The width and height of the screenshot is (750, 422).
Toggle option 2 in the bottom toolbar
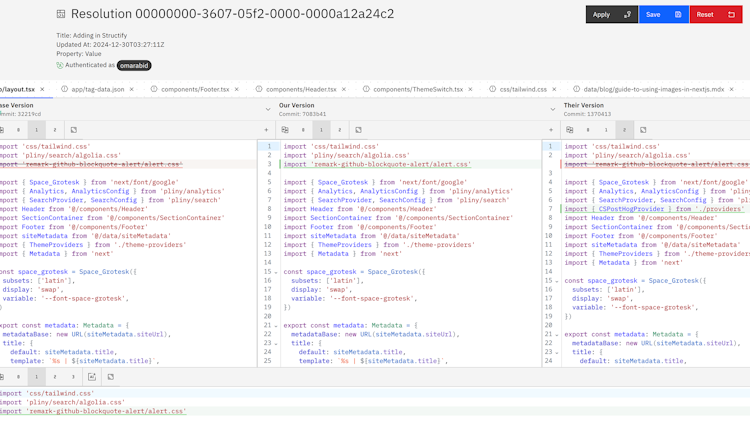coord(55,377)
